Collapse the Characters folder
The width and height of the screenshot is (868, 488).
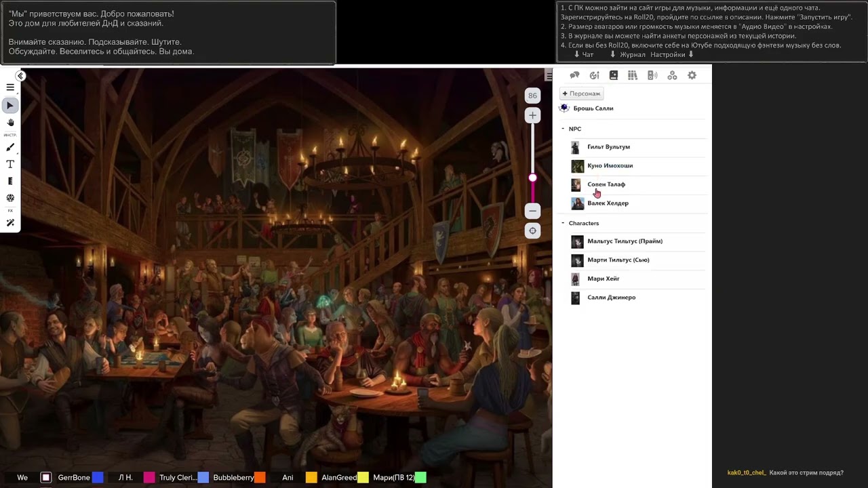tap(563, 223)
